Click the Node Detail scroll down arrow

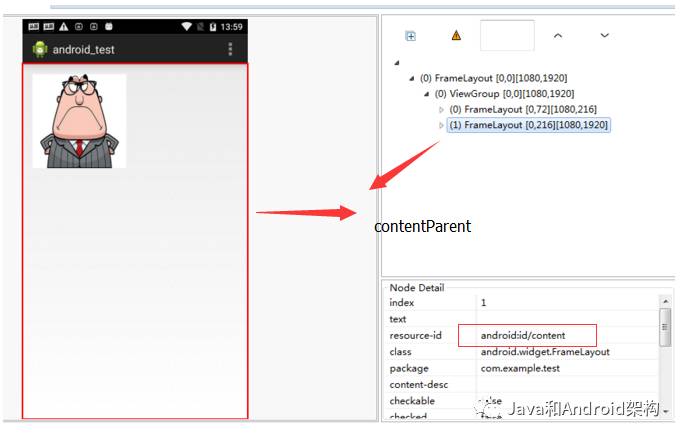pyautogui.click(x=665, y=411)
